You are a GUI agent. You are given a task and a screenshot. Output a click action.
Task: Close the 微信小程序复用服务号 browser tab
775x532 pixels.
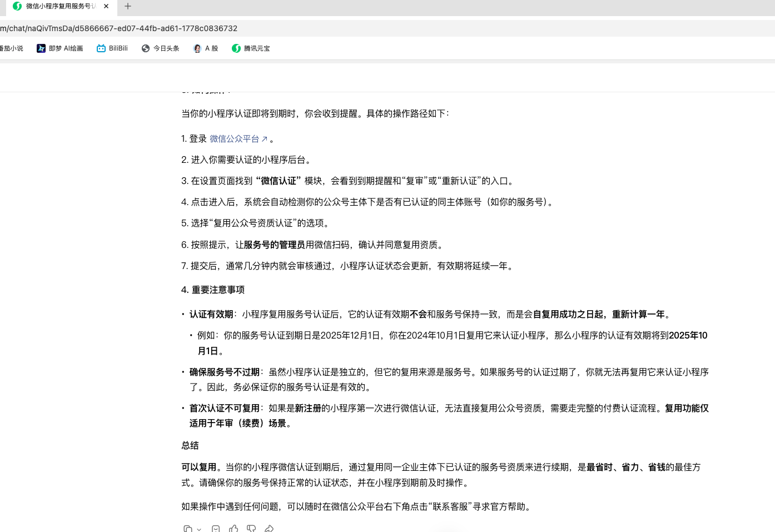pyautogui.click(x=106, y=6)
